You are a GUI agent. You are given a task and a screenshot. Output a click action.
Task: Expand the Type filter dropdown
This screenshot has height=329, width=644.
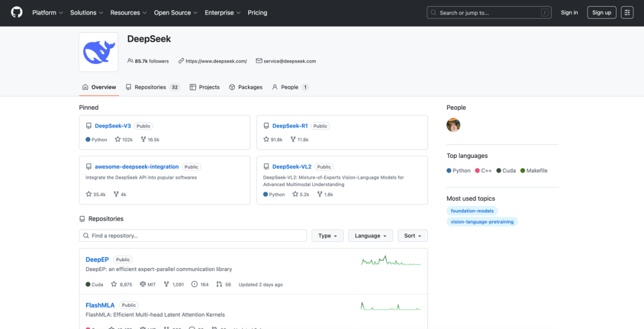coord(327,236)
